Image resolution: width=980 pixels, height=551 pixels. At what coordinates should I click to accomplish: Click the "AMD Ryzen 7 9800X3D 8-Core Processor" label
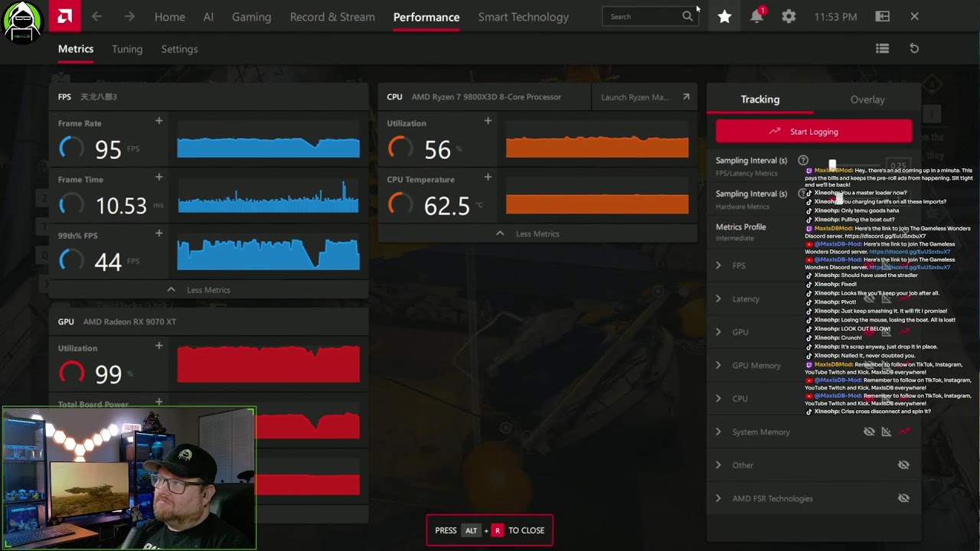[486, 97]
